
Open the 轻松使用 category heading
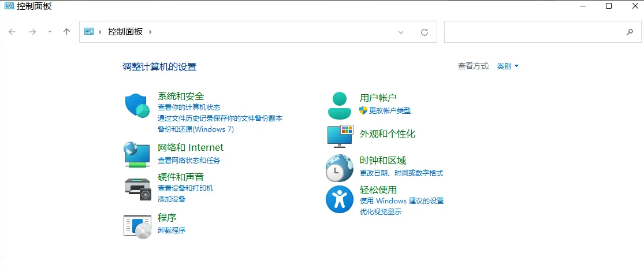point(378,189)
